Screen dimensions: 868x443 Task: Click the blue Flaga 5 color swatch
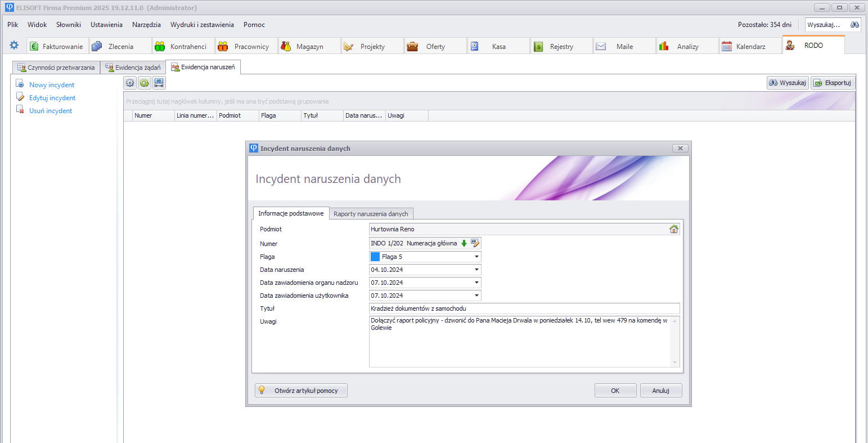tap(375, 257)
